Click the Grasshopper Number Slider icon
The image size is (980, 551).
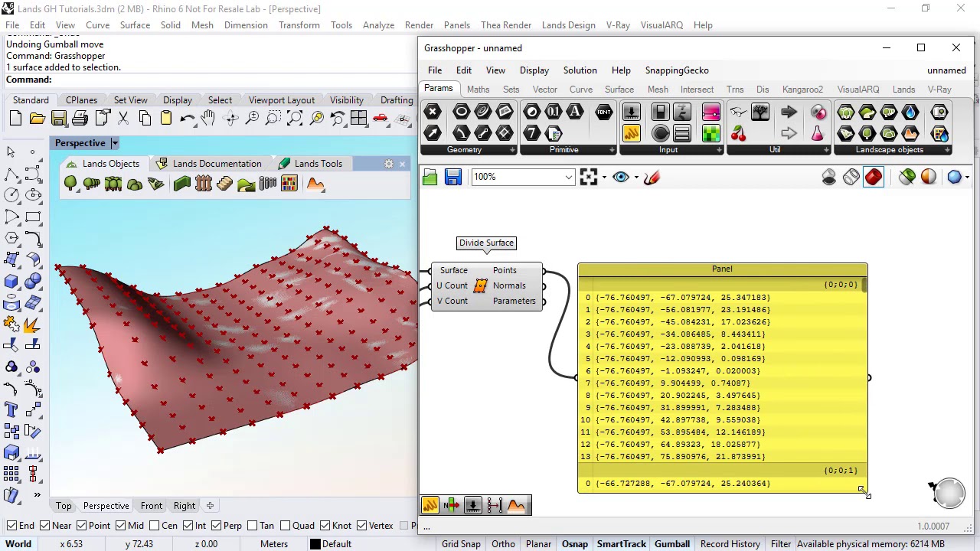632,112
